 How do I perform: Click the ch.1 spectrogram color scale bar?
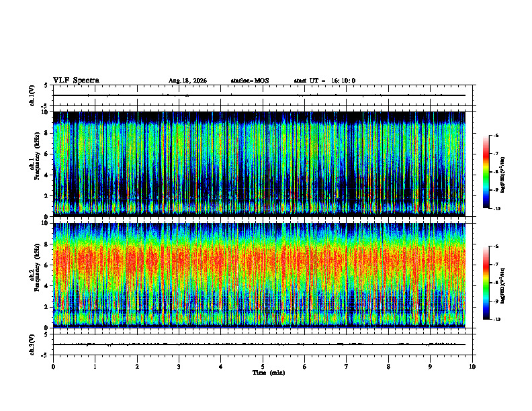[486, 172]
